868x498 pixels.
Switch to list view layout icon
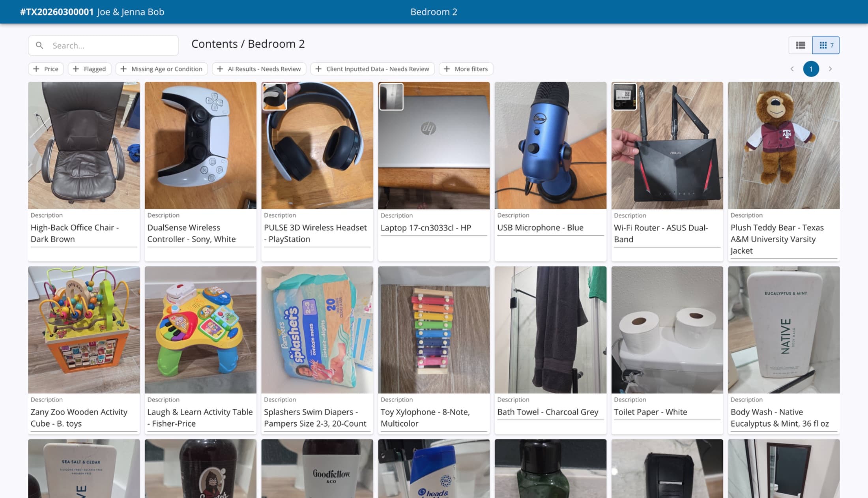coord(800,45)
